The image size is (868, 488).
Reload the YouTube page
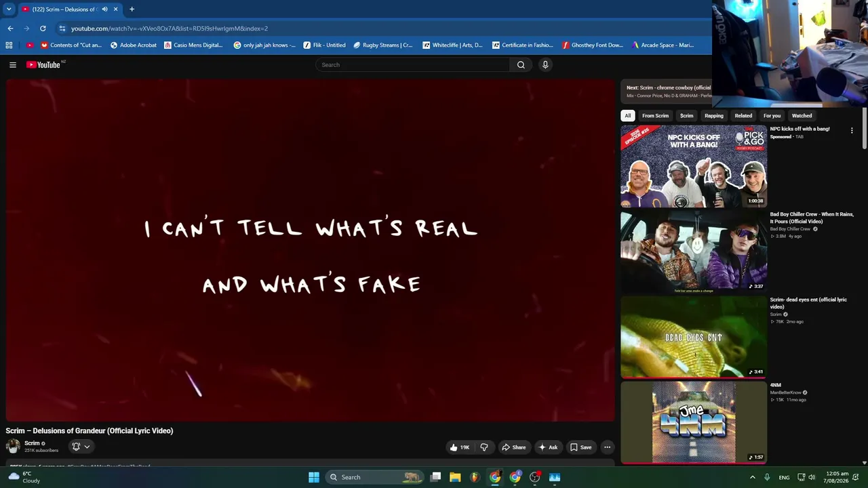pyautogui.click(x=43, y=28)
